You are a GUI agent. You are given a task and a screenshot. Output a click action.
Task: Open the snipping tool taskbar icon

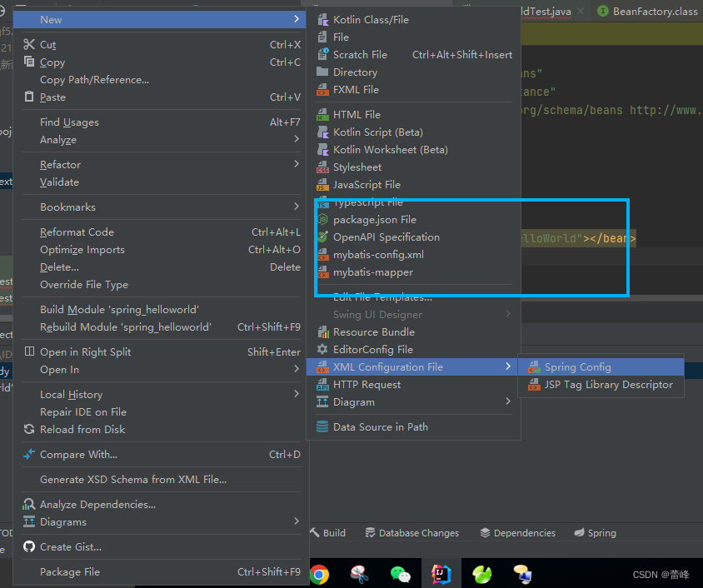(x=359, y=574)
